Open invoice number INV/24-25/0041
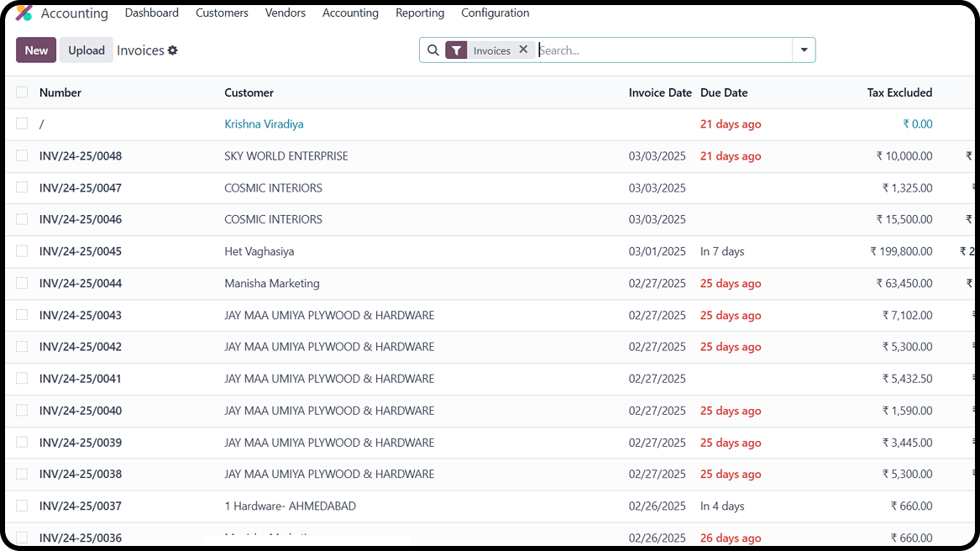Image resolution: width=980 pixels, height=551 pixels. coord(81,378)
